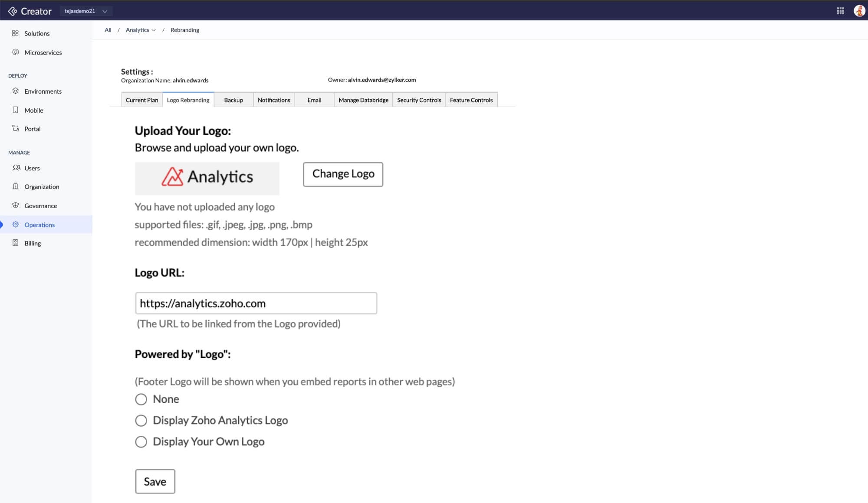Click the Analytics logo preview image
868x503 pixels.
tap(207, 178)
